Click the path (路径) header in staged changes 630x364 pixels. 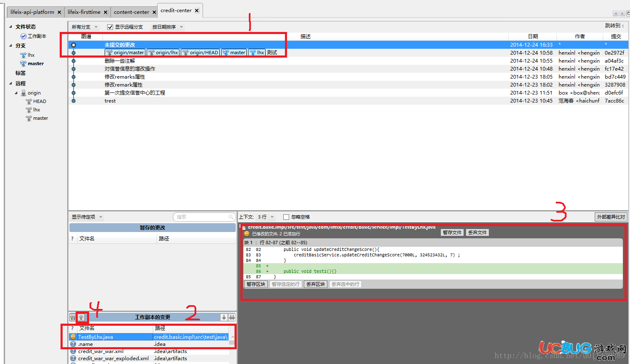[x=196, y=238]
